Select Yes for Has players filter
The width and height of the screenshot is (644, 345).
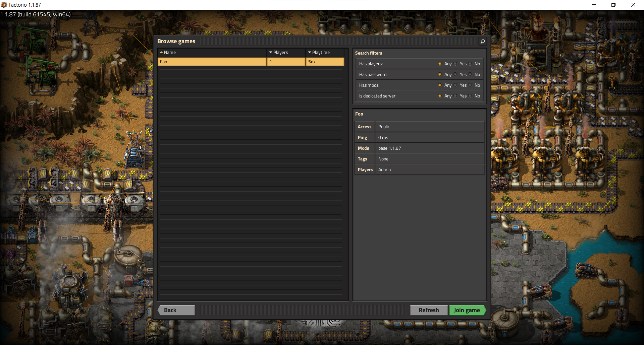click(455, 64)
